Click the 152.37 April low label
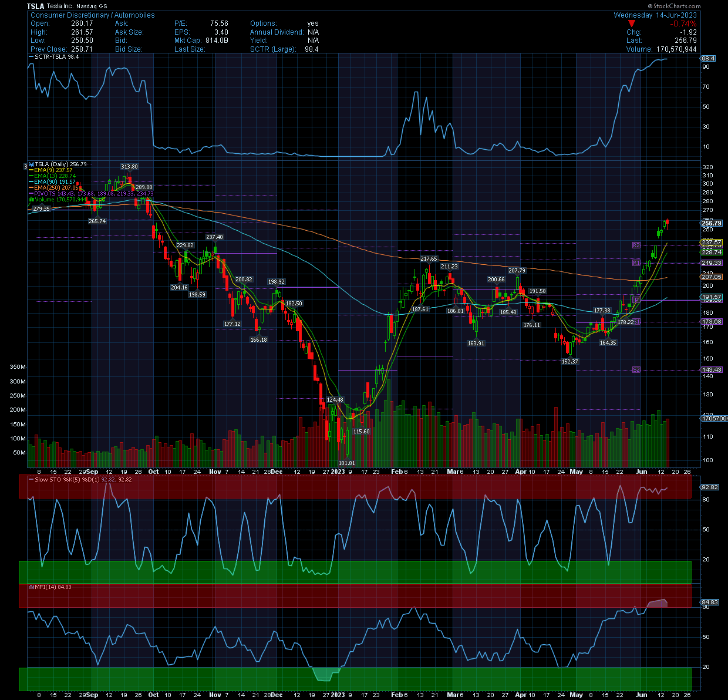This screenshot has width=728, height=700. [x=569, y=362]
